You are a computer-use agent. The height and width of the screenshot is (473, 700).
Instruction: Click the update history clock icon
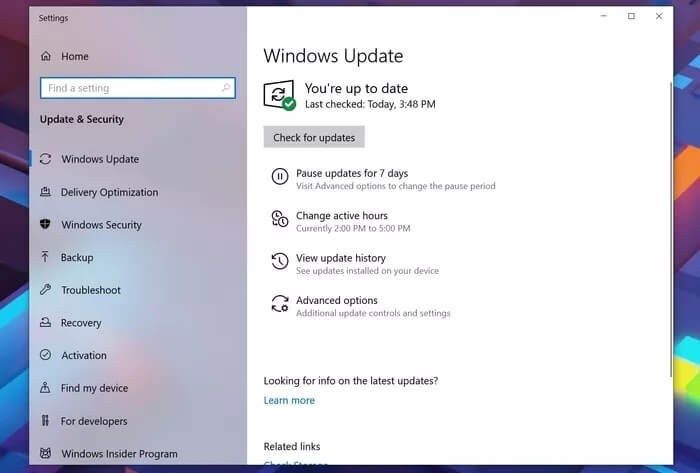point(280,261)
